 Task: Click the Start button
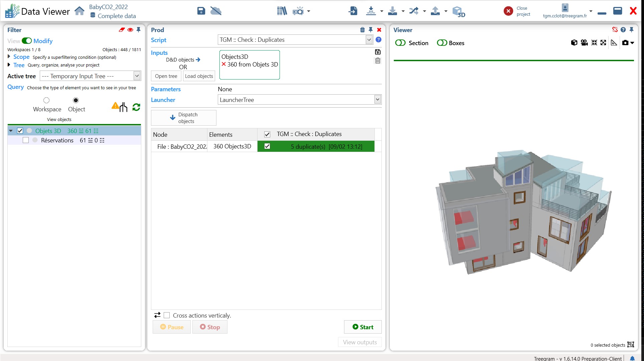(x=363, y=327)
